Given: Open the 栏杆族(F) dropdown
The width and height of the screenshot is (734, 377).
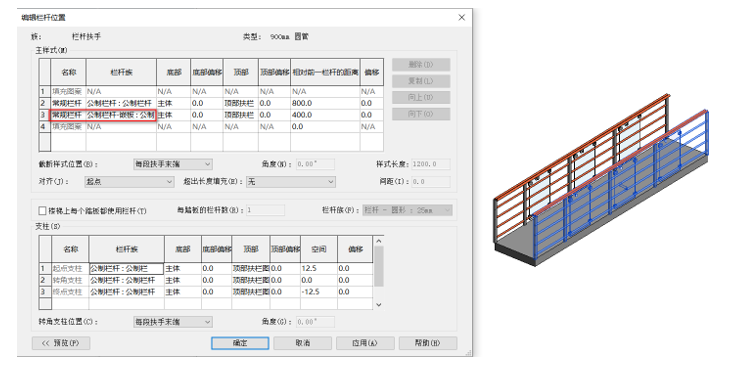Looking at the screenshot, I should (407, 210).
